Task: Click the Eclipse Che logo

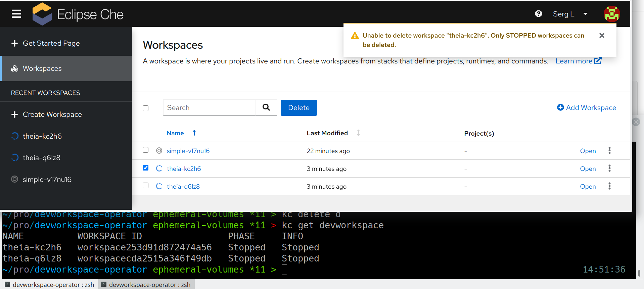Action: click(x=78, y=14)
